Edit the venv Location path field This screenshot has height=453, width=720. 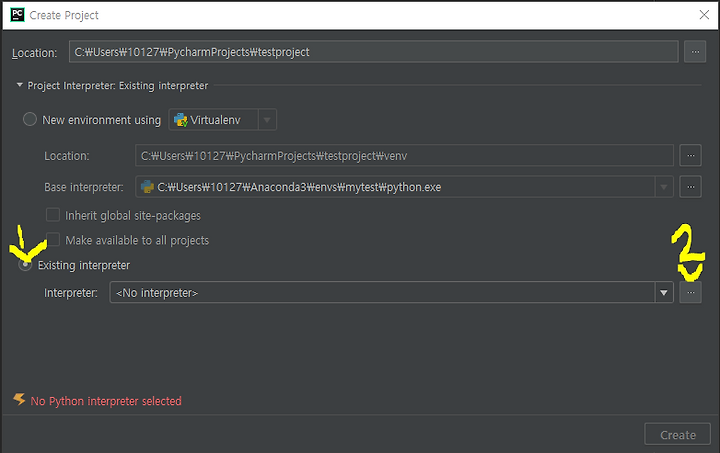[x=404, y=156]
